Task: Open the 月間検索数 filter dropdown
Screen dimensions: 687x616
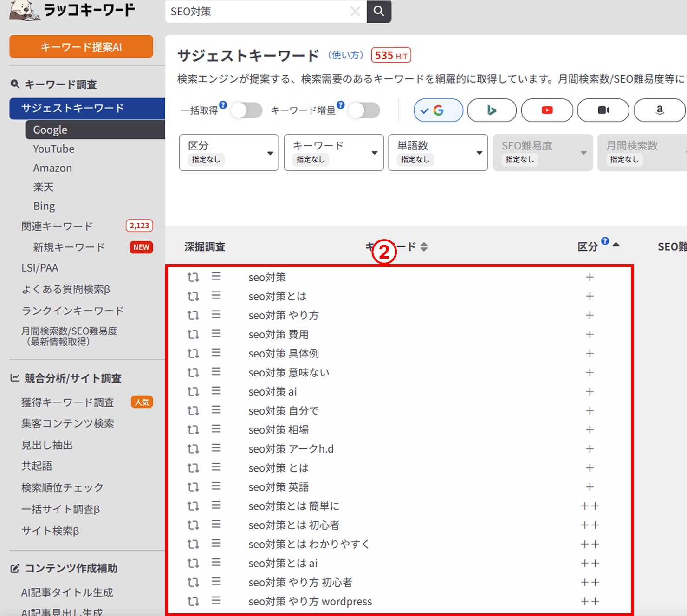Action: click(x=642, y=153)
